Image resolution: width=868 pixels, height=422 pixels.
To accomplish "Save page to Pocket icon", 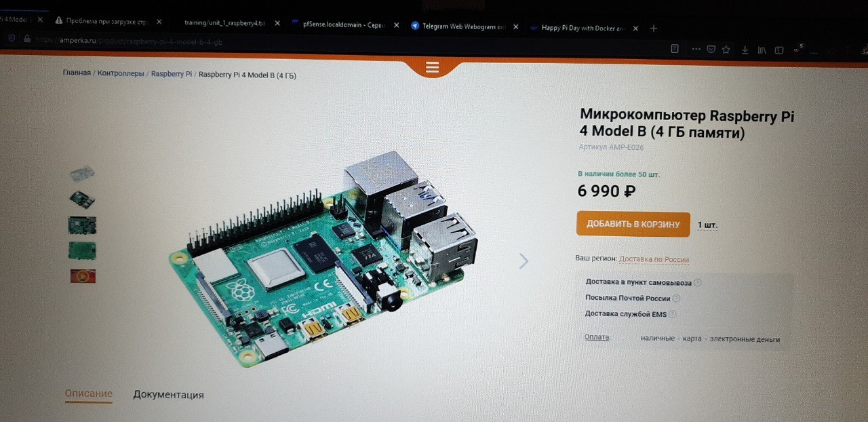I will [711, 49].
